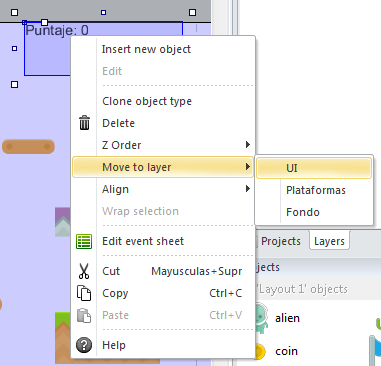Click the question mark Help icon
The image size is (381, 366).
[x=84, y=345]
